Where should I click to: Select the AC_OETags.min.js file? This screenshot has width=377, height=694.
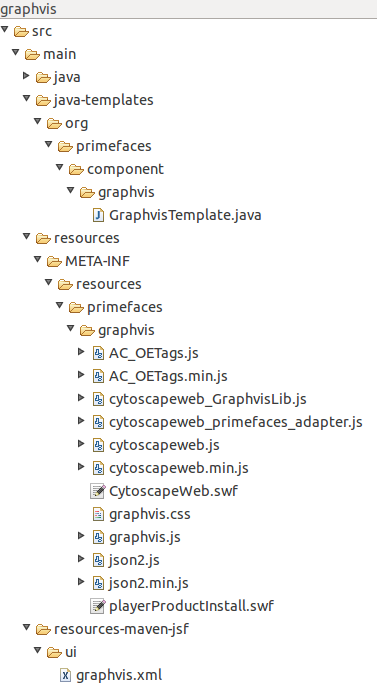click(x=168, y=376)
